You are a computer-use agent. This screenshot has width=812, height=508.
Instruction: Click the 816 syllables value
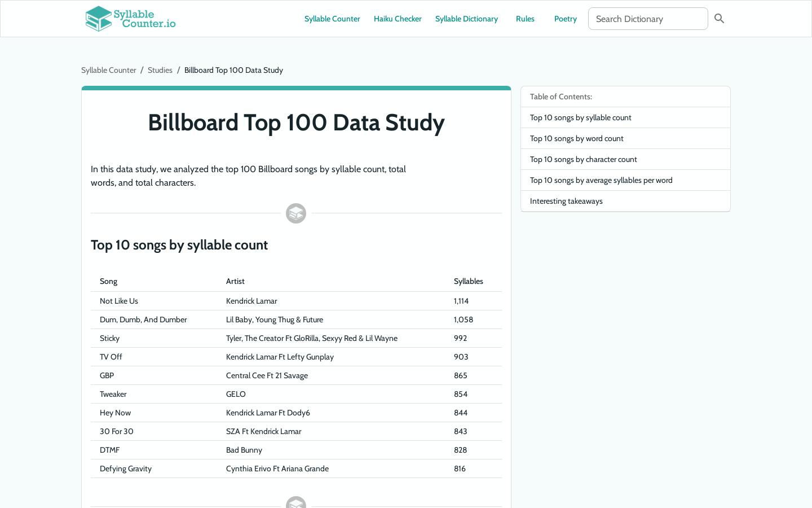pos(460,468)
